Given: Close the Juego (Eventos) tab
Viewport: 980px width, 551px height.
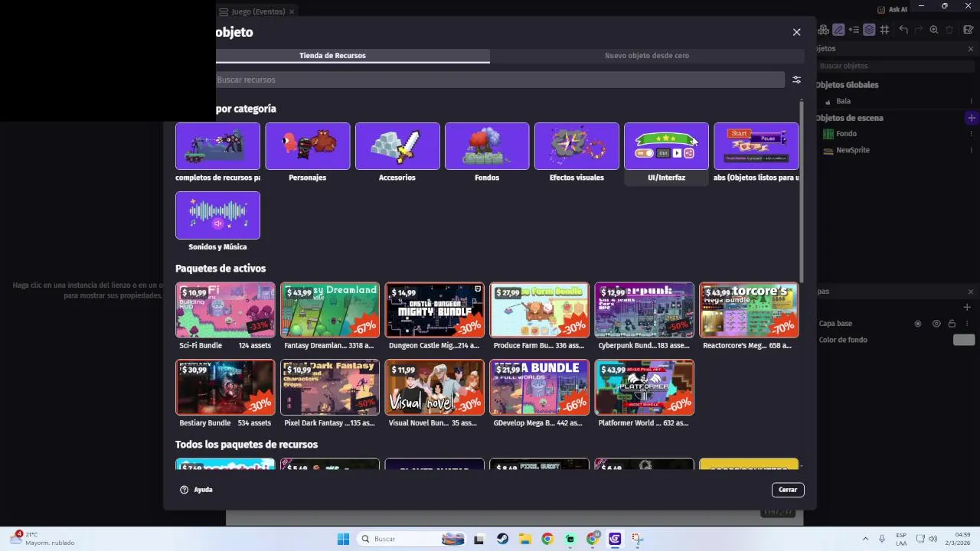Looking at the screenshot, I should click(292, 11).
